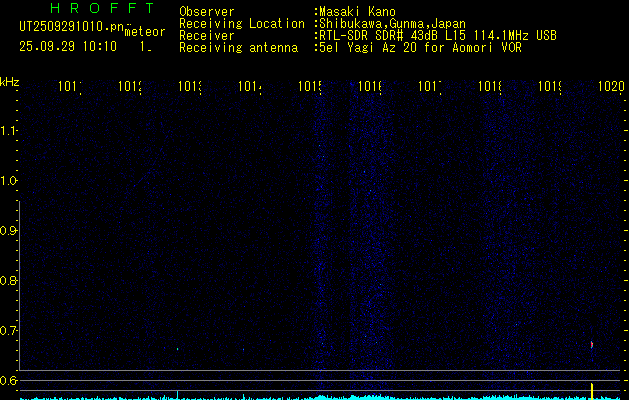Click the 1018 time marker

490,86
